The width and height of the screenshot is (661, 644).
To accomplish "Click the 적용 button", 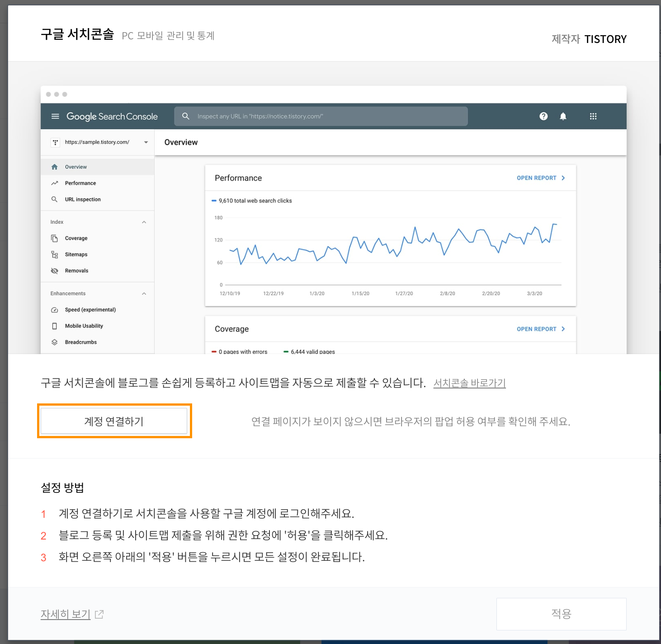I will tap(561, 614).
